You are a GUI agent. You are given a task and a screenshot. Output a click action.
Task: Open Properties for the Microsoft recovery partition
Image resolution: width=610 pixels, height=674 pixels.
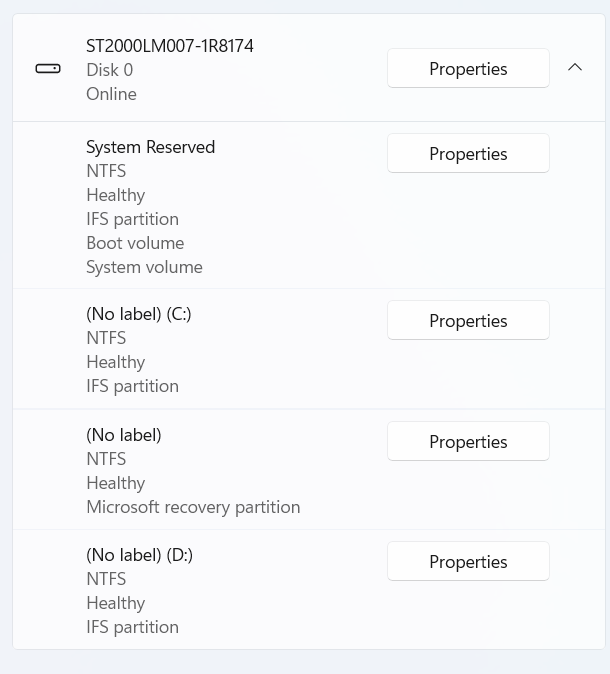point(468,442)
